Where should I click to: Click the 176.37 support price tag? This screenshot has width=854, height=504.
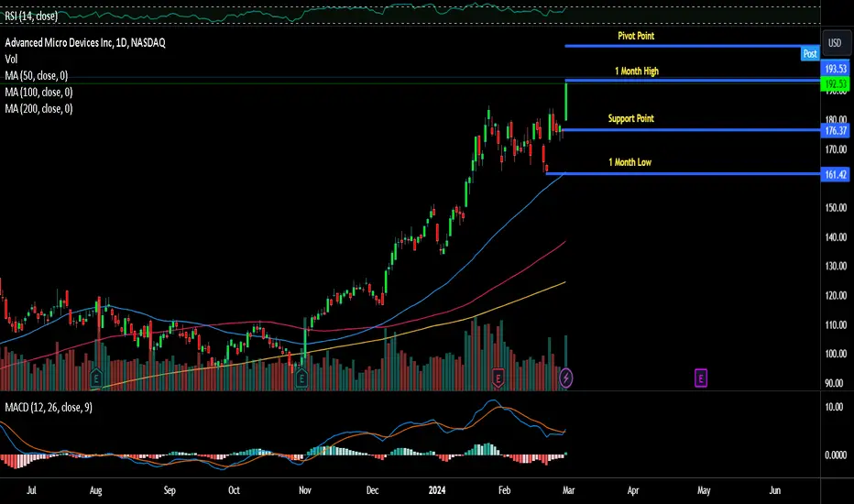click(835, 131)
